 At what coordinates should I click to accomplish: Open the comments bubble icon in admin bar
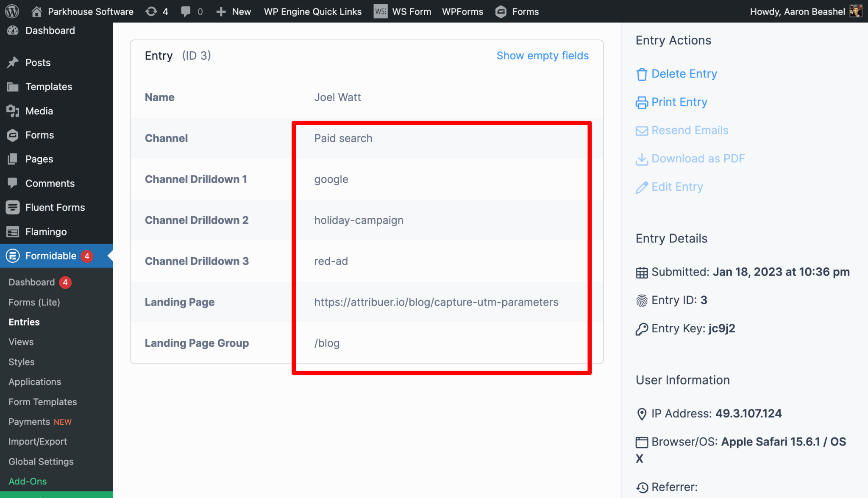[186, 11]
